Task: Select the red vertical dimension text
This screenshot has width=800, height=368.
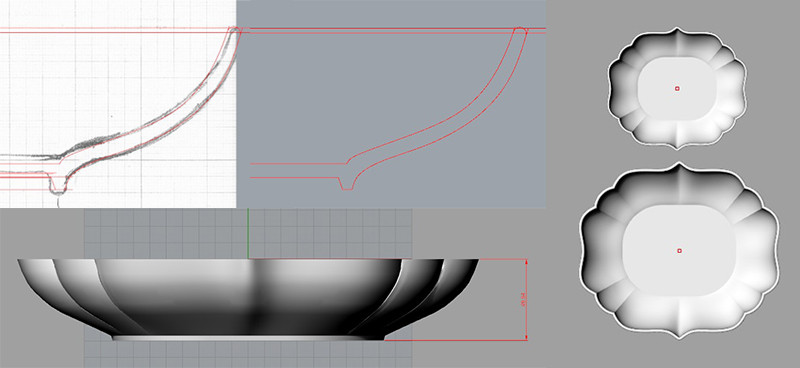Action: (522, 300)
